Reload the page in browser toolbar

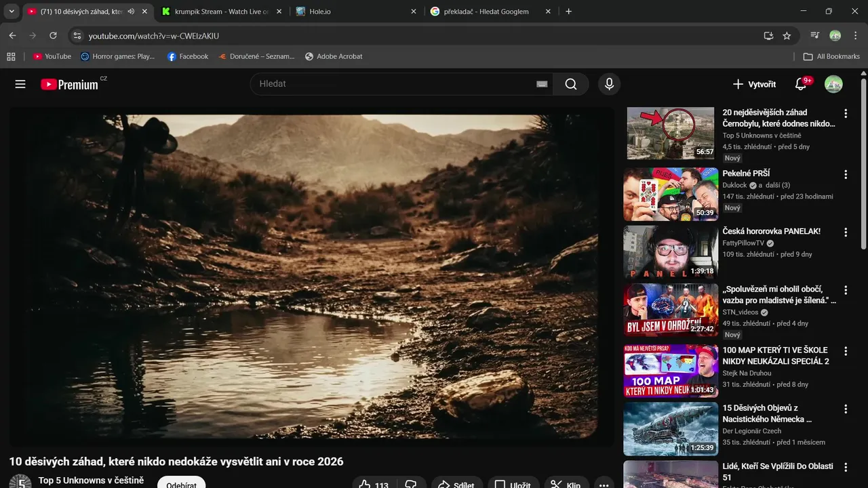point(53,35)
